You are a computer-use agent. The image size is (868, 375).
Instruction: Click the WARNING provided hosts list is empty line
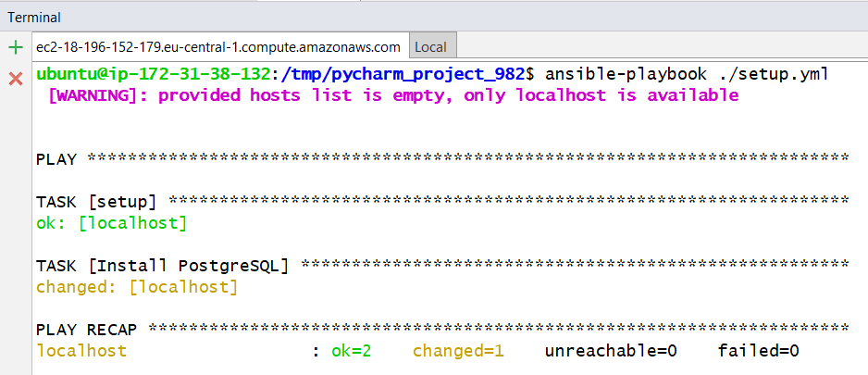tap(393, 95)
